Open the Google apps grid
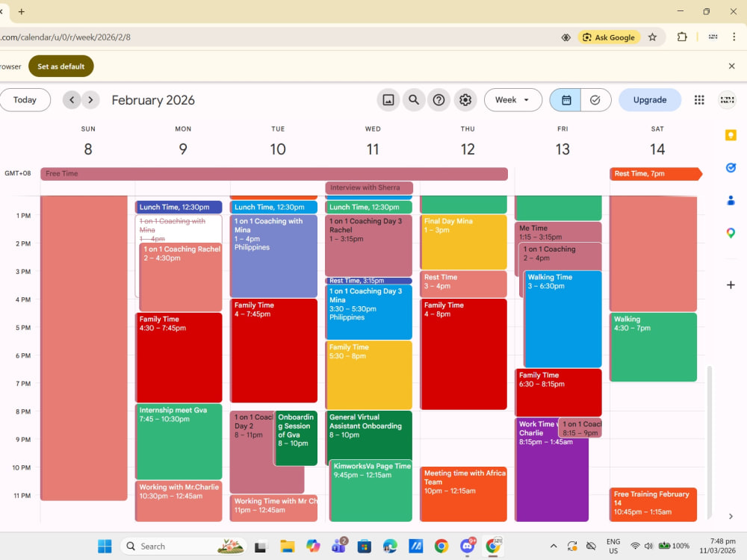Screen dimensions: 747x560 pyautogui.click(x=699, y=100)
